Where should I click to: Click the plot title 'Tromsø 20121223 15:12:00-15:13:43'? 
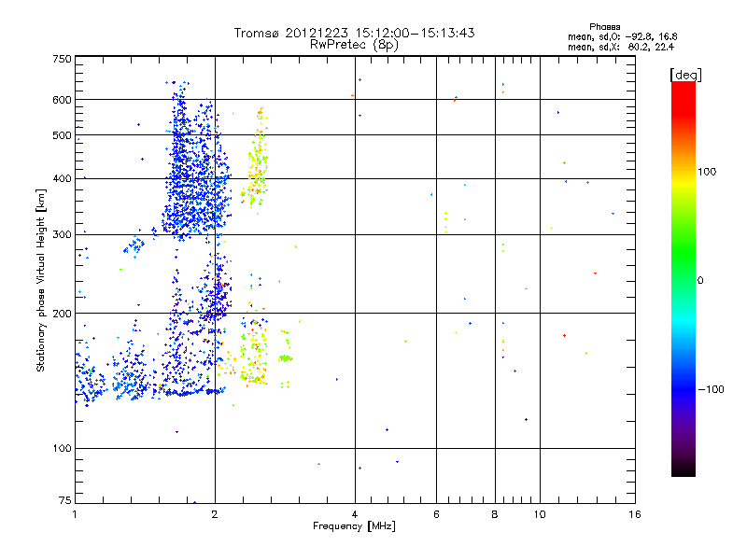[354, 33]
